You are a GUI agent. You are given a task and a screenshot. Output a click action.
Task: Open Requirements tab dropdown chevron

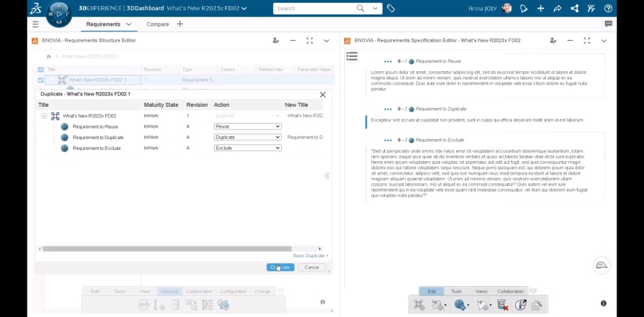tap(129, 24)
